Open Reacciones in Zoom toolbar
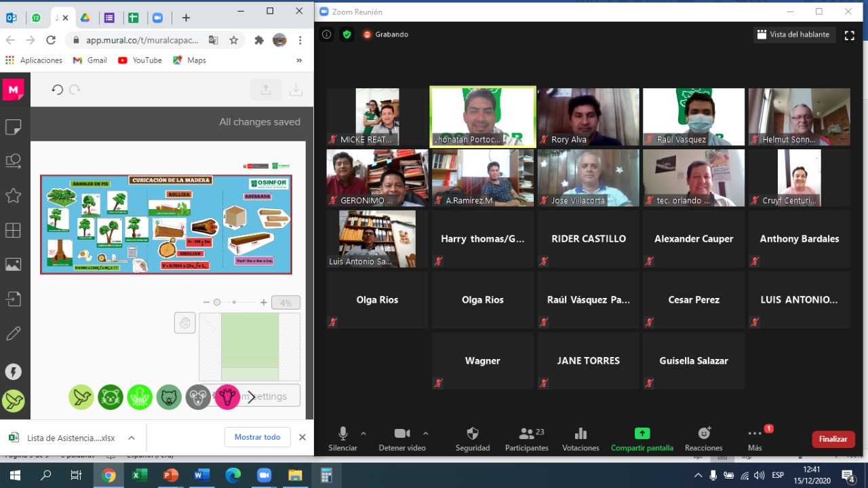Viewport: 868px width, 488px height. click(704, 439)
